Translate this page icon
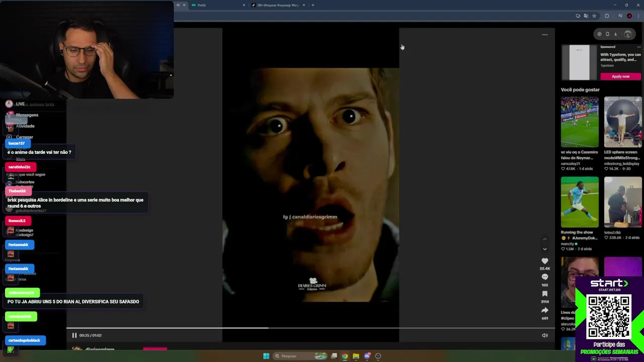Viewport: 644px width, 362px height. (586, 16)
